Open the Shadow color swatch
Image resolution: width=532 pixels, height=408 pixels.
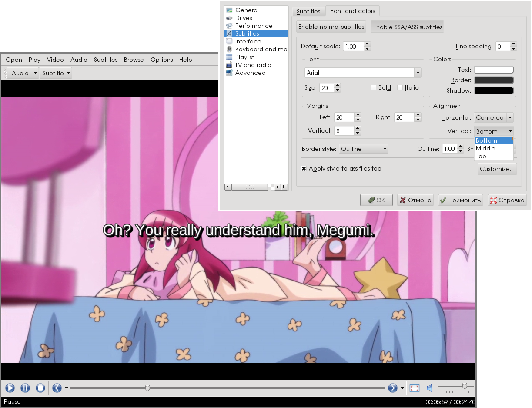click(494, 90)
